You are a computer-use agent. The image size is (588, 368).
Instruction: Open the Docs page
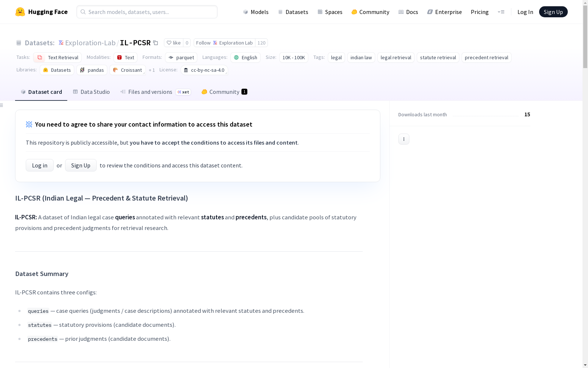click(408, 12)
